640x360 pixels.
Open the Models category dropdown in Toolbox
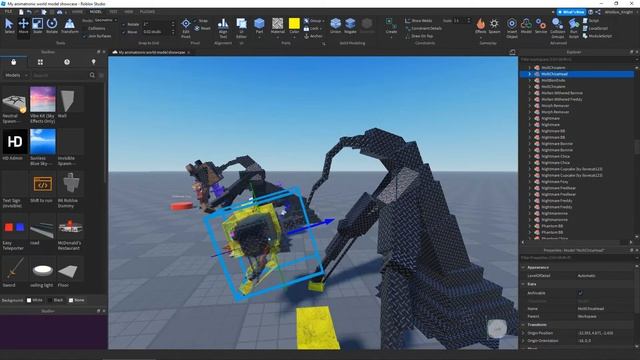(x=16, y=75)
